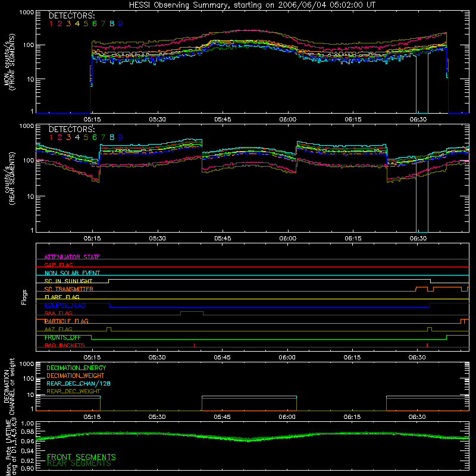476x476 pixels.
Task: Click the 0.98 livetime axis value
Action: click(27, 432)
